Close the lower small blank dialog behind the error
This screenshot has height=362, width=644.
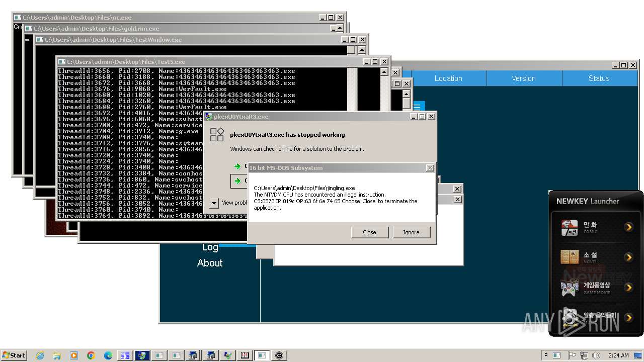click(x=457, y=199)
